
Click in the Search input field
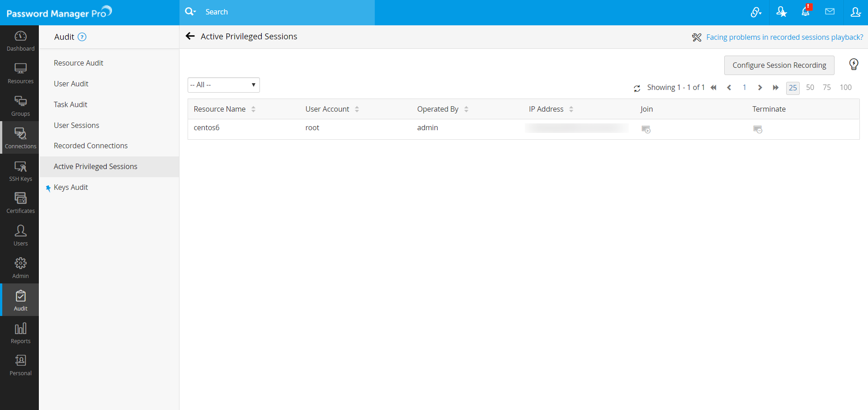point(287,12)
